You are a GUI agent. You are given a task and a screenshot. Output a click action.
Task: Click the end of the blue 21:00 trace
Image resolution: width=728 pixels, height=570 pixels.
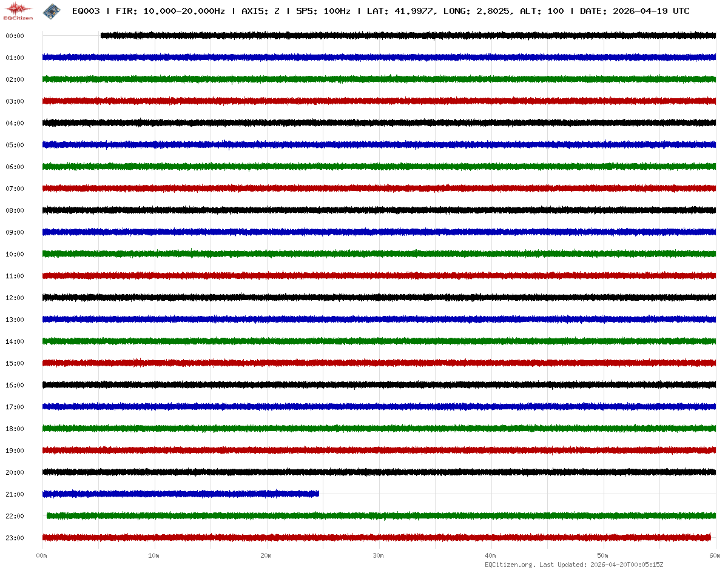[x=318, y=494]
